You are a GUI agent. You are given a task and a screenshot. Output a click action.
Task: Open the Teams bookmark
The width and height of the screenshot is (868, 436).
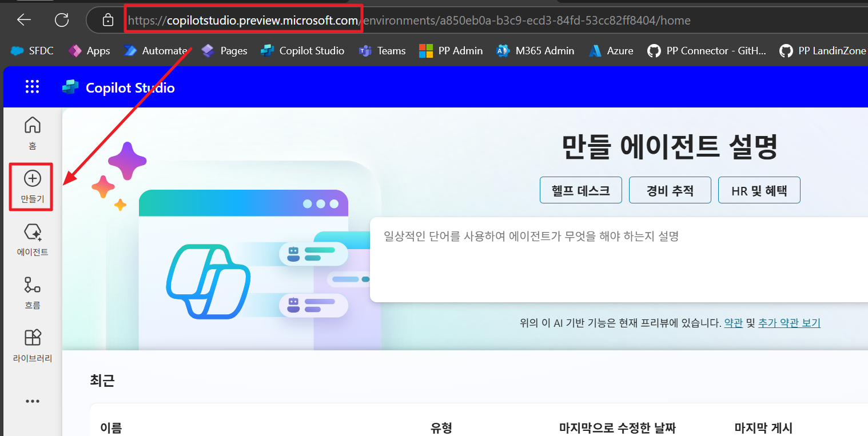click(x=382, y=51)
